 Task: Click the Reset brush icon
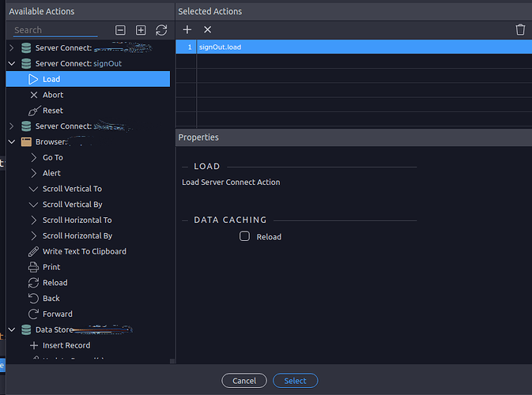pos(34,111)
